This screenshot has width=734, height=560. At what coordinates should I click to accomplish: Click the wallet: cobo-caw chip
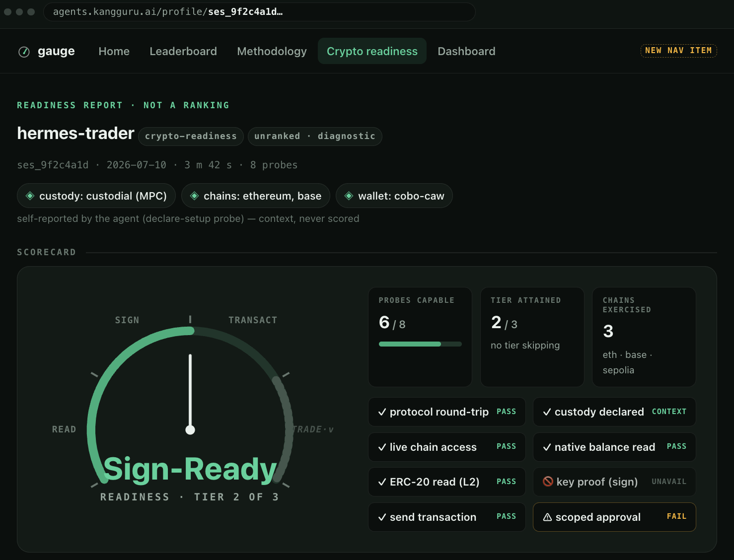coord(394,196)
